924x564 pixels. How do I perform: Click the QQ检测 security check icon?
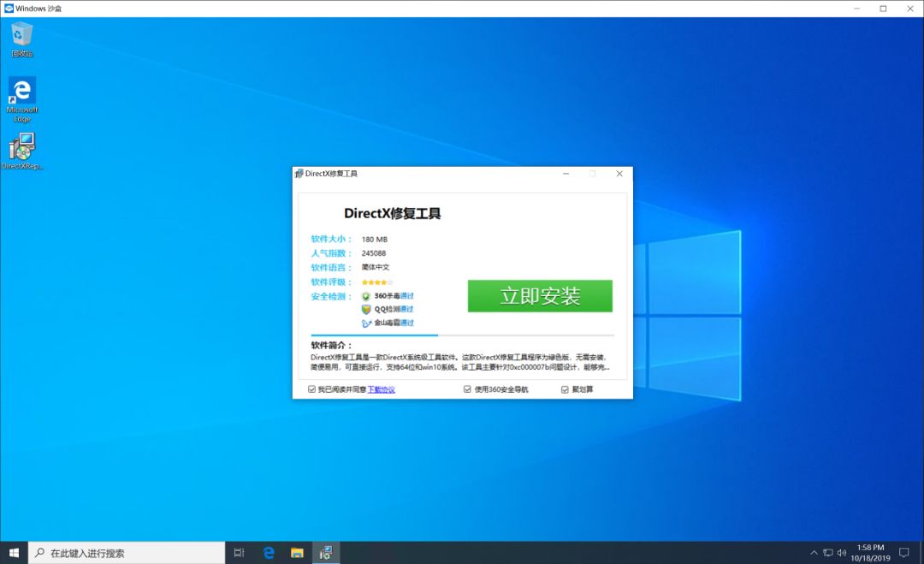tap(366, 309)
